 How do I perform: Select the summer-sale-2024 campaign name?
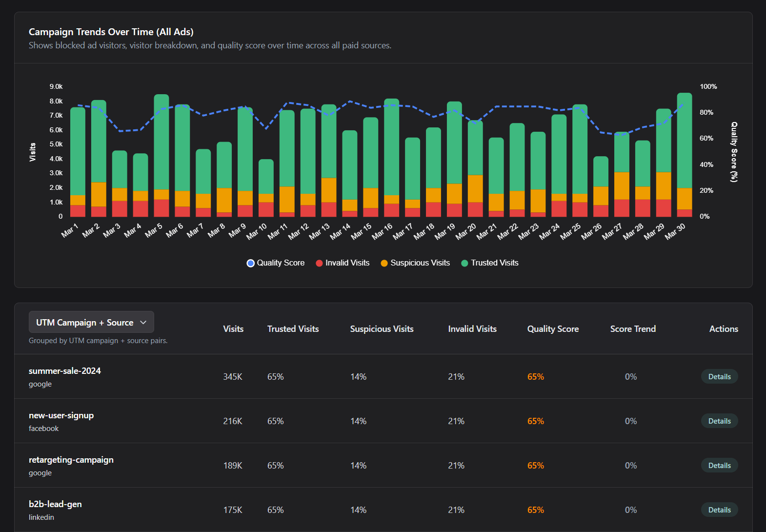tap(65, 371)
